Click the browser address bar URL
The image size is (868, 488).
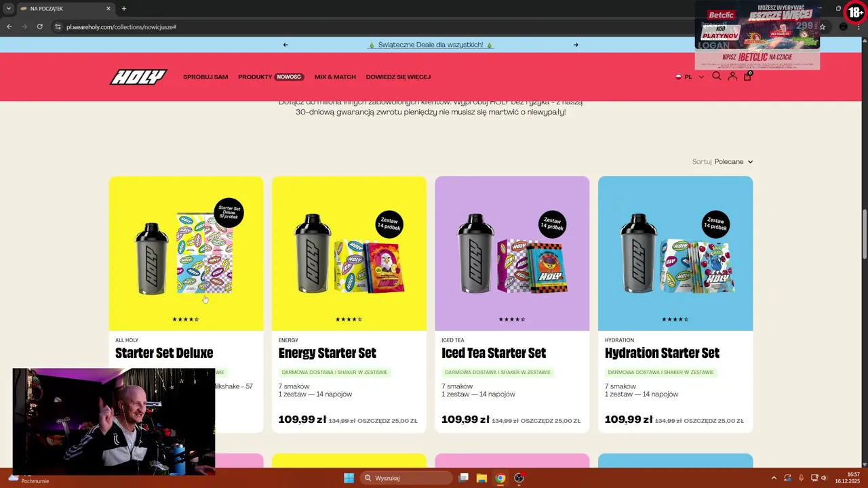pos(121,26)
